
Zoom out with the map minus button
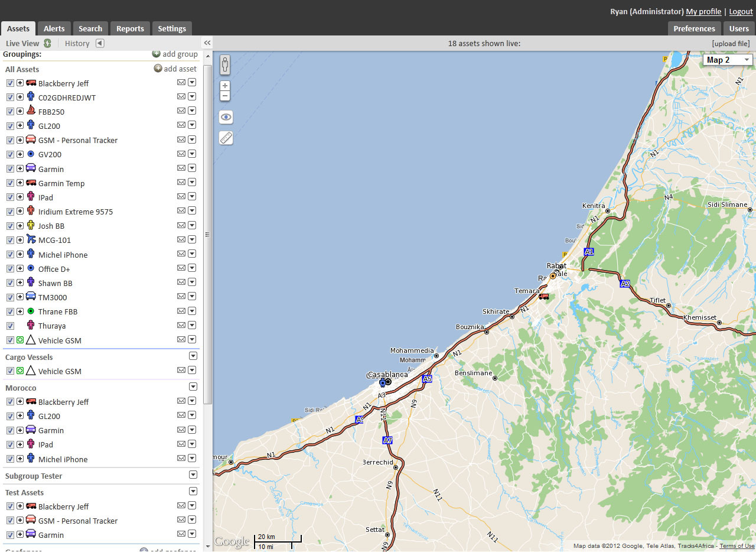click(x=225, y=96)
